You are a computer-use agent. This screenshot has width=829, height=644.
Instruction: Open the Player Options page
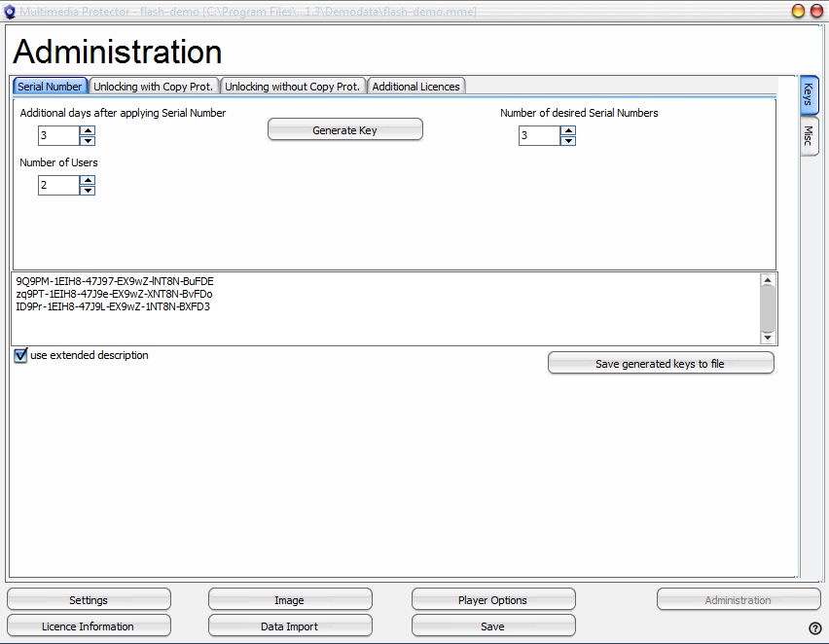(x=492, y=600)
